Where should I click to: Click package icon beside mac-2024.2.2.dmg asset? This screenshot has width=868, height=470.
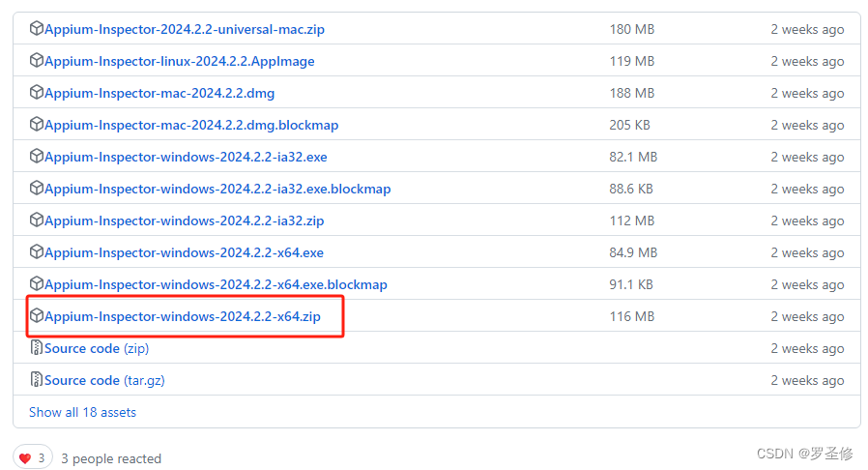coord(37,93)
